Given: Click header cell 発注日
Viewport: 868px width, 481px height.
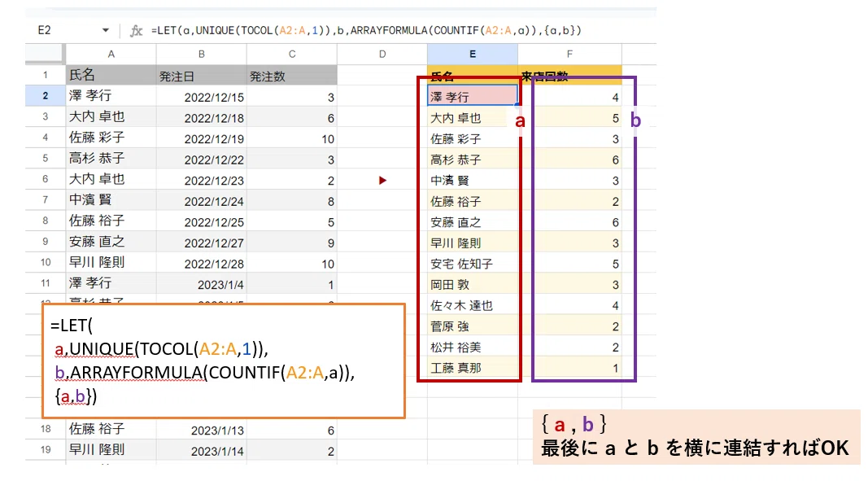Looking at the screenshot, I should [x=202, y=75].
